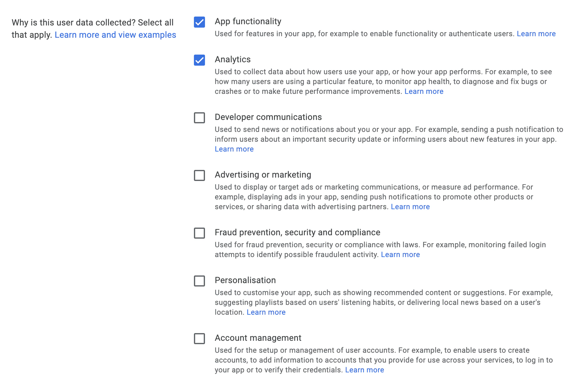Visit Learn more link under Personalisation
The height and width of the screenshot is (392, 583).
pyautogui.click(x=266, y=312)
